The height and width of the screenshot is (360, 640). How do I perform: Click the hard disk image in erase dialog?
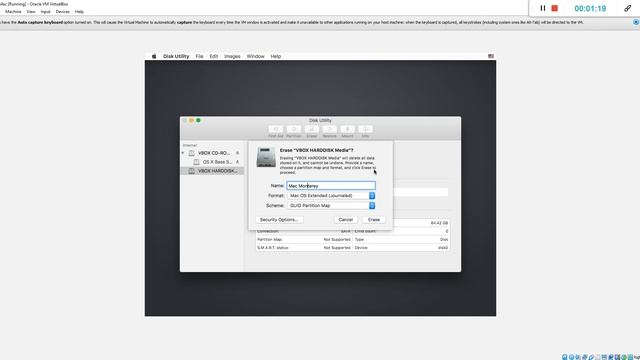coord(266,157)
